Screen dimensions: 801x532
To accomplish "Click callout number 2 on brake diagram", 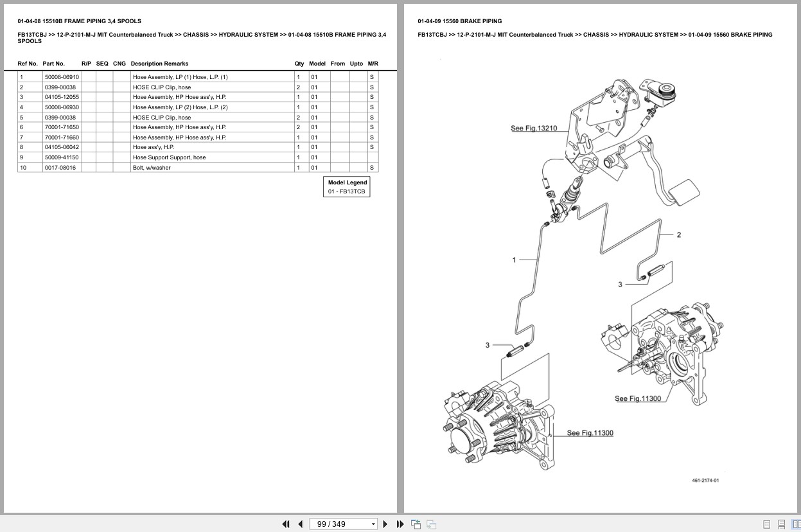I will (679, 235).
